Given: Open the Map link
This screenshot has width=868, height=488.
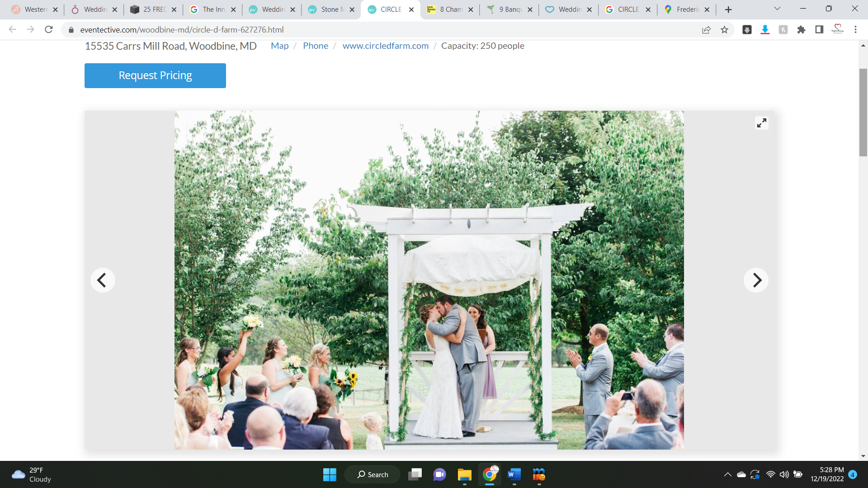Looking at the screenshot, I should [x=279, y=46].
